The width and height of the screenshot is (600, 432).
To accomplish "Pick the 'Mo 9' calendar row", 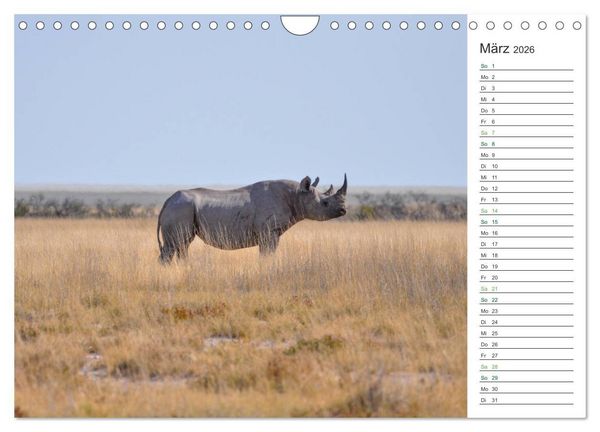I will coord(527,155).
